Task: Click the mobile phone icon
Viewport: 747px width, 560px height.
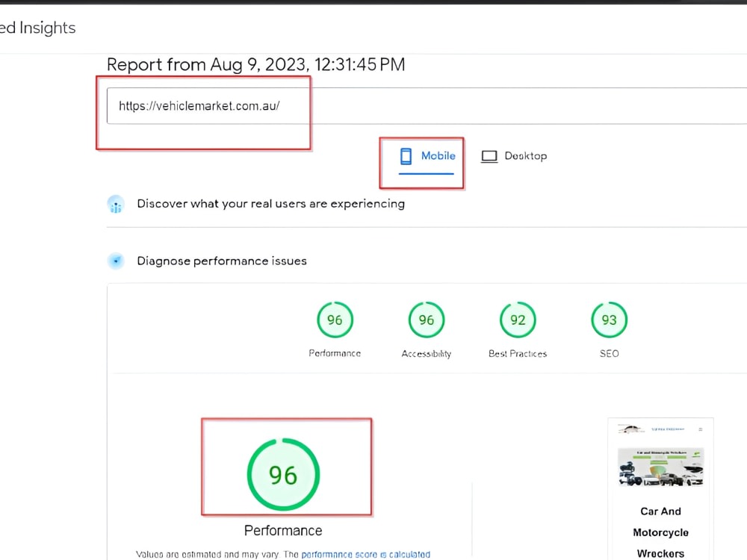Action: [406, 156]
